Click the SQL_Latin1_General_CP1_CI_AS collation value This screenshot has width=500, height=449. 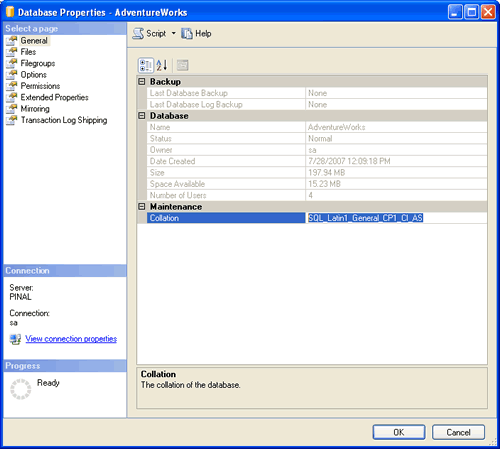[x=366, y=218]
